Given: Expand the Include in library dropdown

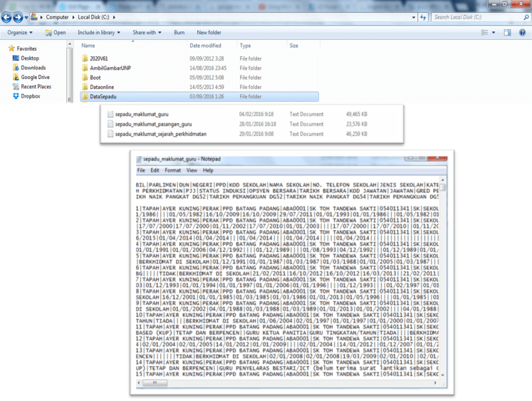Looking at the screenshot, I should [x=99, y=32].
